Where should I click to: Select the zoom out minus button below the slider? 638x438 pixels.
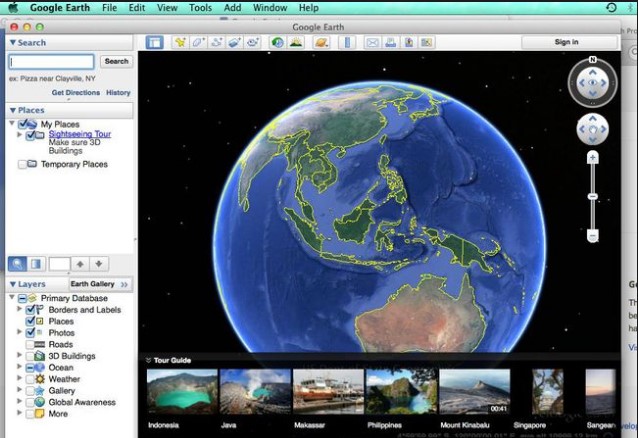[593, 236]
